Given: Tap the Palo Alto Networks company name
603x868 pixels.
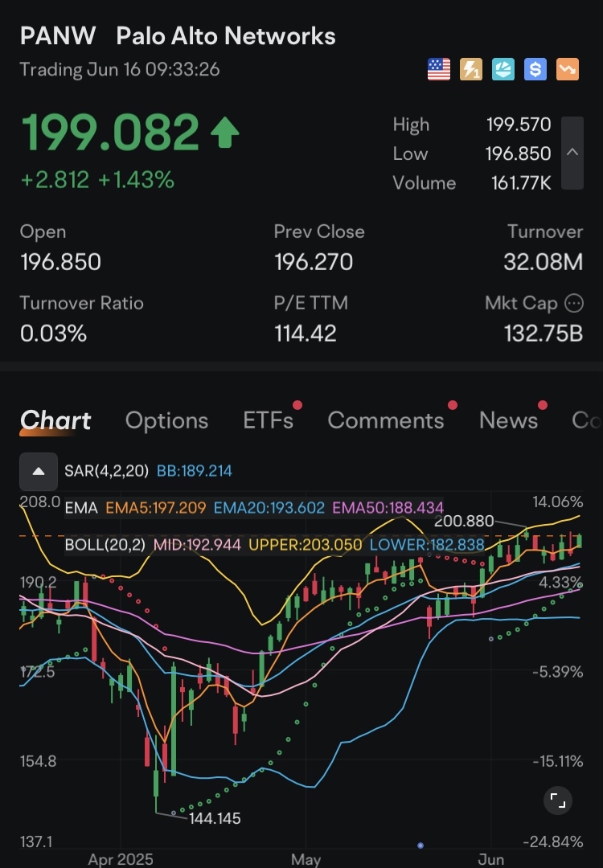Looking at the screenshot, I should pyautogui.click(x=226, y=36).
